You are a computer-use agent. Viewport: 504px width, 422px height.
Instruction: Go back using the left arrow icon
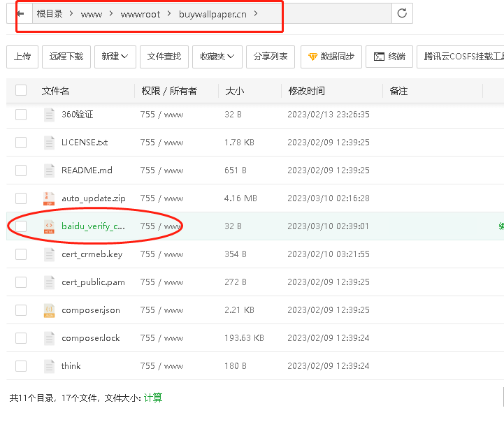click(x=20, y=14)
